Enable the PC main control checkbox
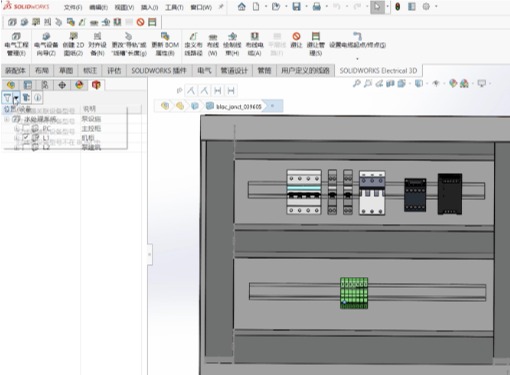 (26, 128)
